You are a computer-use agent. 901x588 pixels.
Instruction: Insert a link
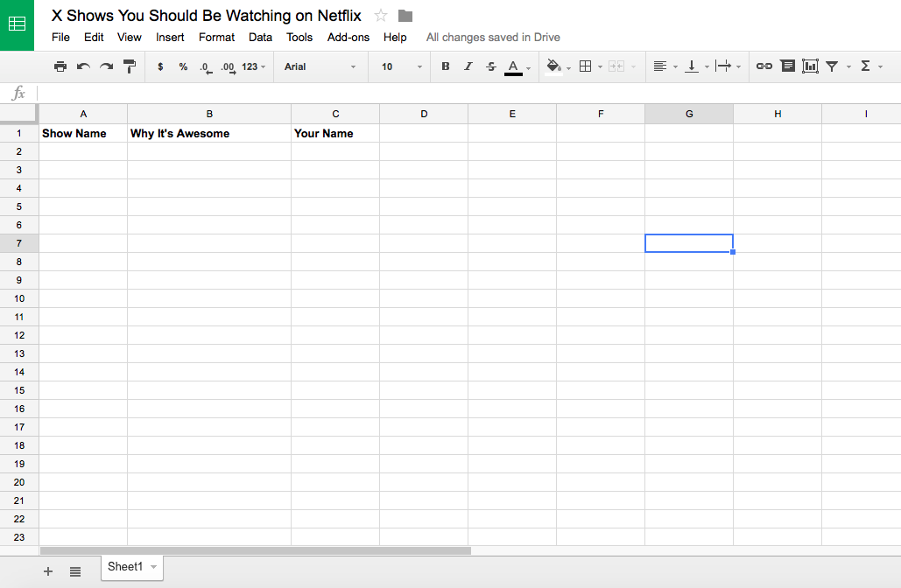(764, 66)
